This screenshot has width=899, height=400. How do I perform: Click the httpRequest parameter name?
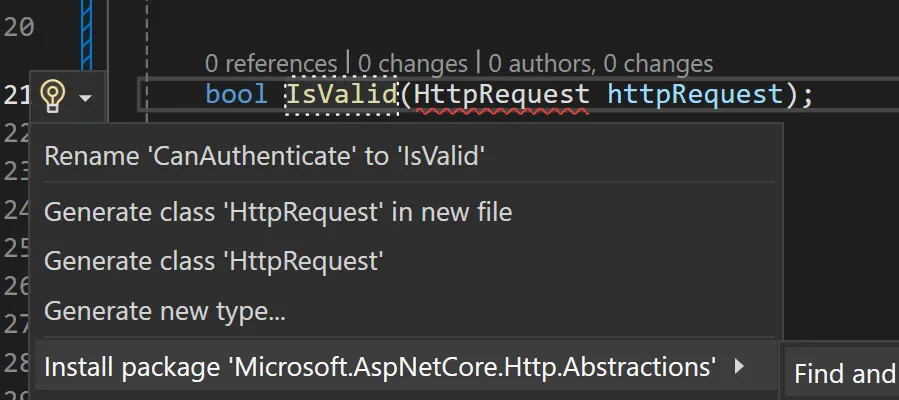click(695, 95)
